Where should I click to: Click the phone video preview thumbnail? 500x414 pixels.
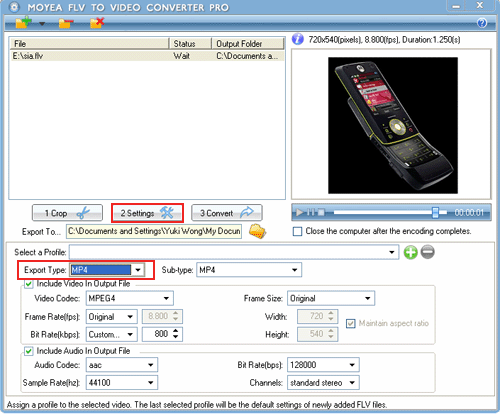[x=393, y=125]
